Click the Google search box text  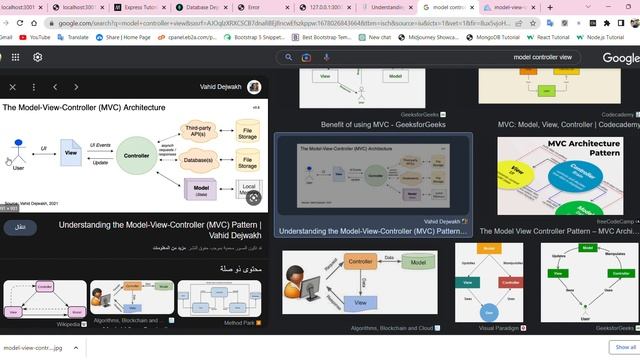coord(542,57)
